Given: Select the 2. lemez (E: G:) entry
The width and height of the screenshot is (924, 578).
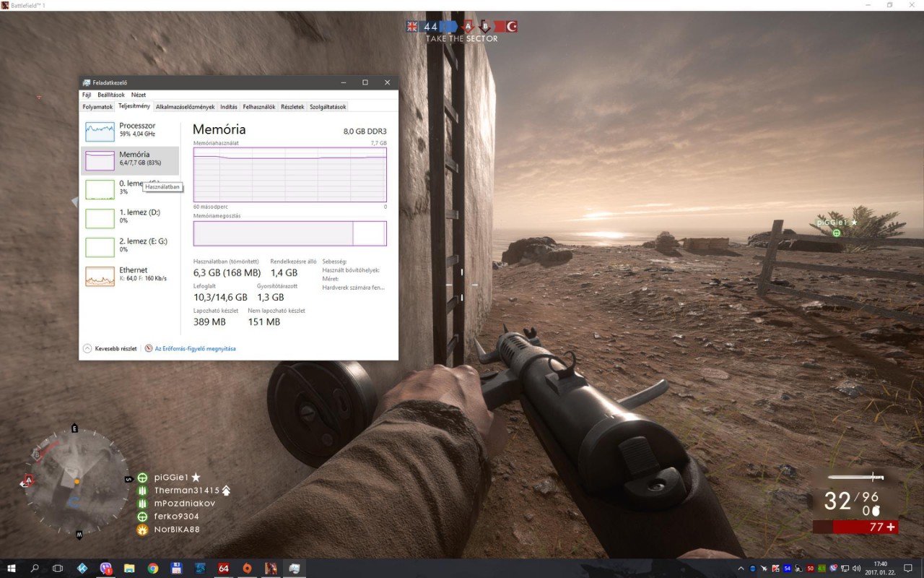Looking at the screenshot, I should click(130, 247).
